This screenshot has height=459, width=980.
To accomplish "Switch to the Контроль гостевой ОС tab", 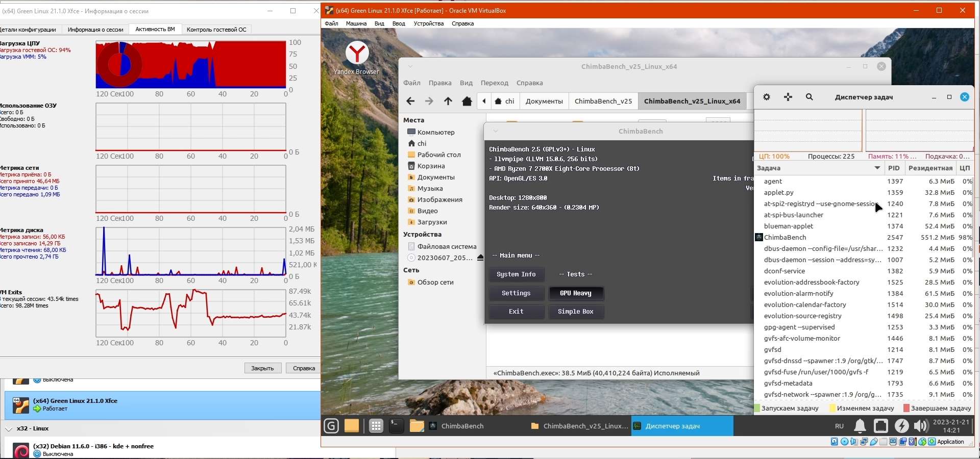I will pos(216,30).
